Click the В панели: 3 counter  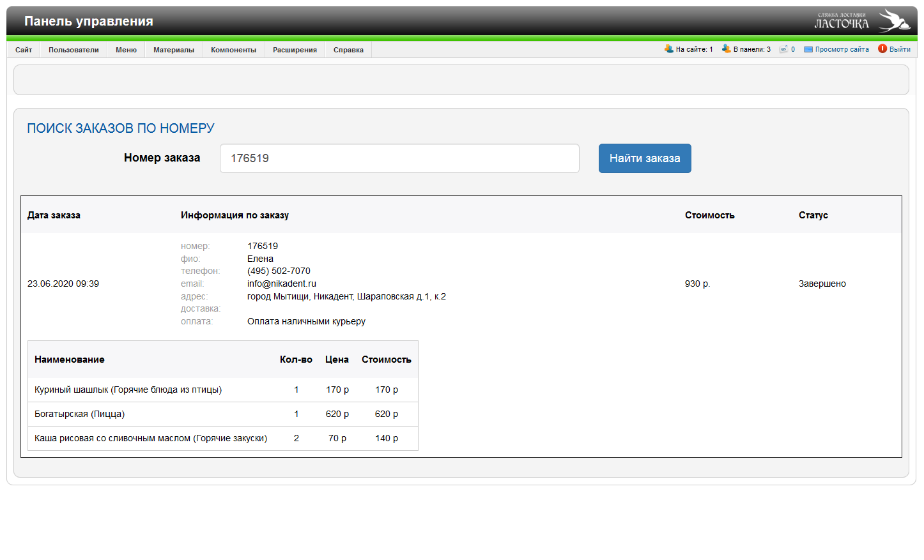tap(751, 49)
